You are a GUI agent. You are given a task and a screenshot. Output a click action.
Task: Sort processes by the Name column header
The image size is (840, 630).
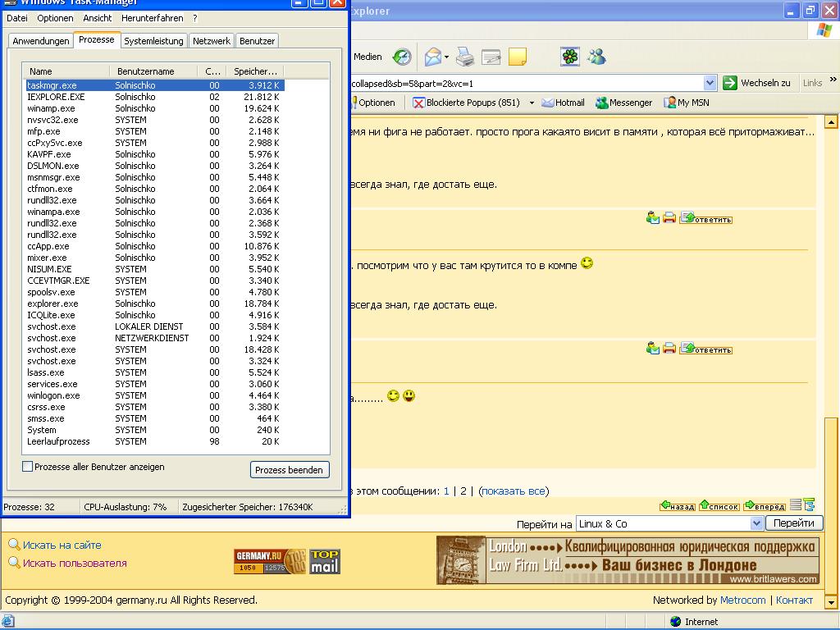66,71
